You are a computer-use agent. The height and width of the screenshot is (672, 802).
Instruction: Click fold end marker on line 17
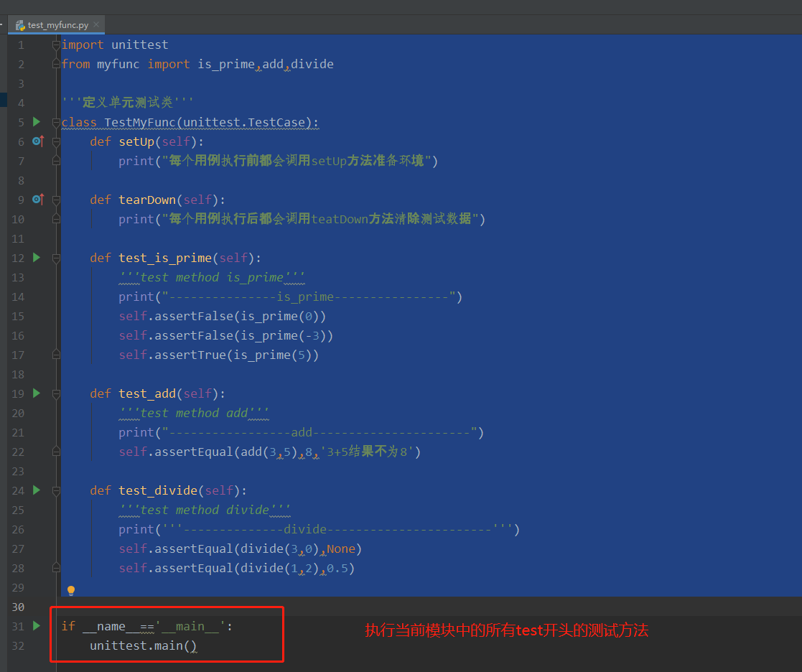tap(56, 355)
